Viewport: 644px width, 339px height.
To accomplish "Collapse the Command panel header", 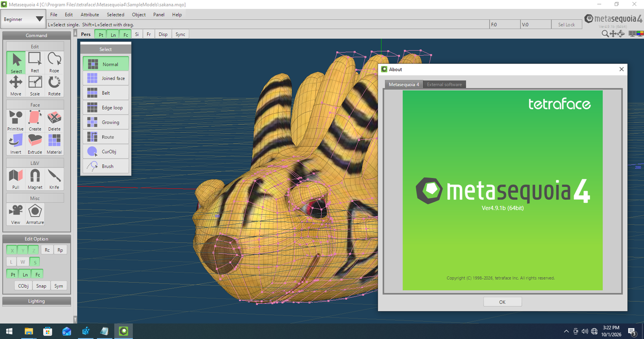I will pyautogui.click(x=36, y=35).
